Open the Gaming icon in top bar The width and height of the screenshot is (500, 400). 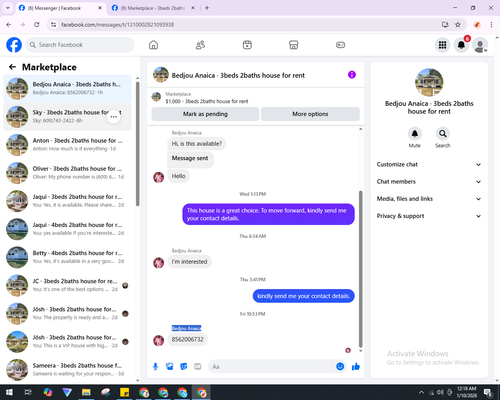click(x=340, y=45)
